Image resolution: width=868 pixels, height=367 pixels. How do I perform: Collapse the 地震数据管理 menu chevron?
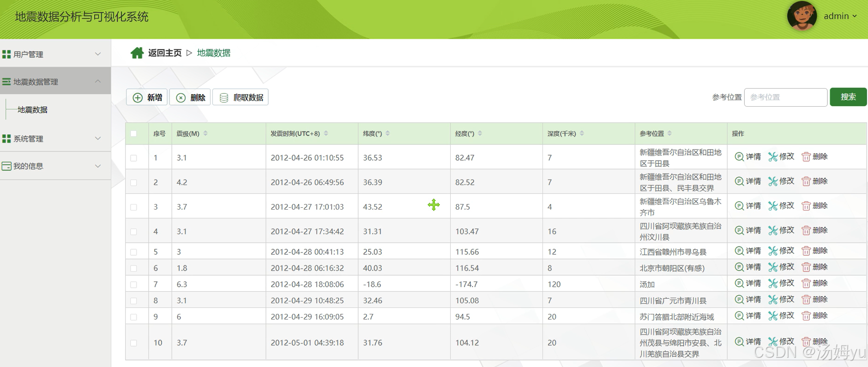point(98,81)
